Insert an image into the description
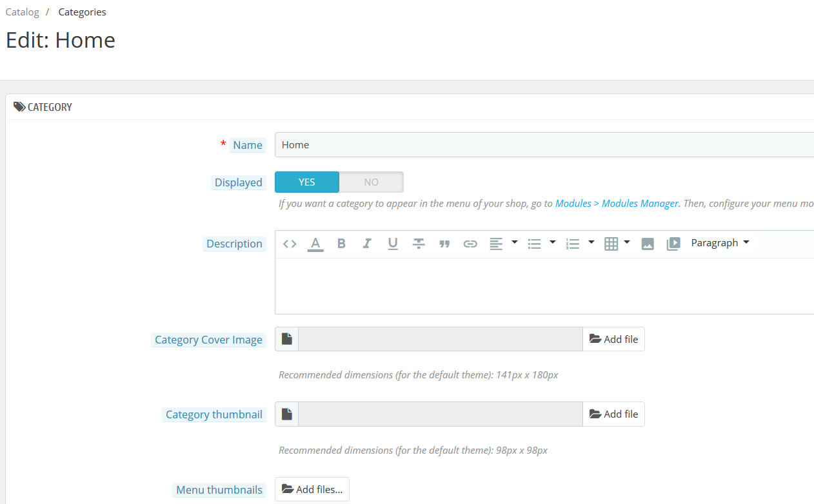The height and width of the screenshot is (504, 814). [648, 244]
